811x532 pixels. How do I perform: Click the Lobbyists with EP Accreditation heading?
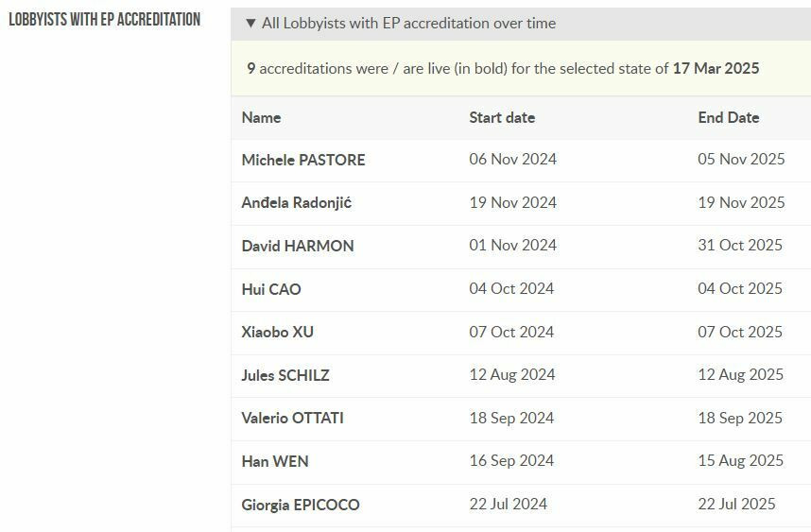pyautogui.click(x=104, y=20)
